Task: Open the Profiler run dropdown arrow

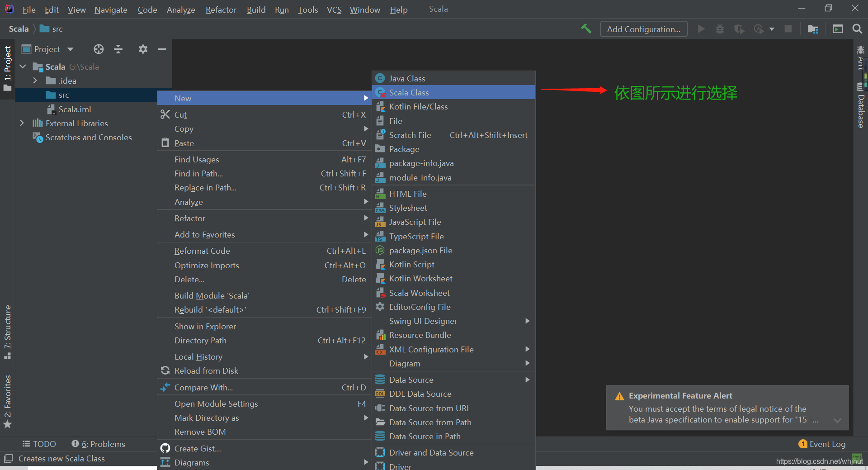Action: click(x=772, y=29)
